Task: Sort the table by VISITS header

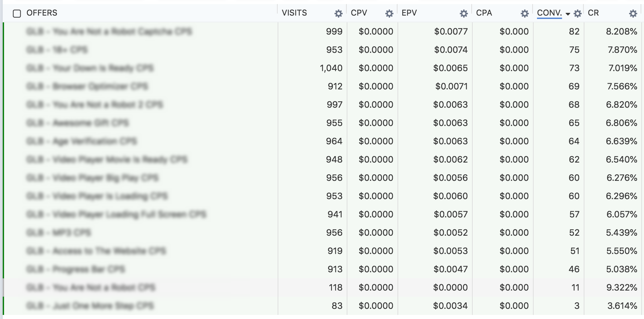Action: click(x=294, y=13)
